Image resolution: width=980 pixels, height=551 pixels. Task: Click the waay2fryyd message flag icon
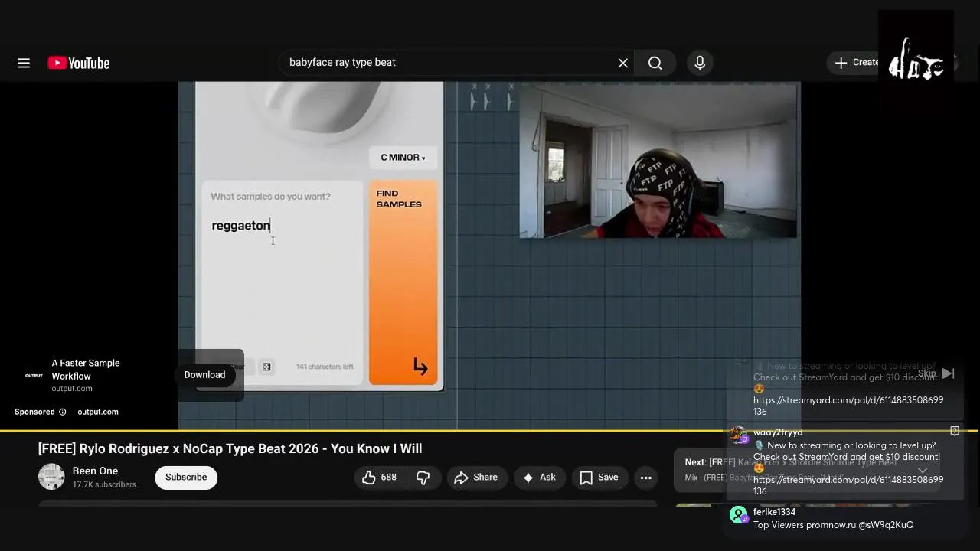[955, 432]
